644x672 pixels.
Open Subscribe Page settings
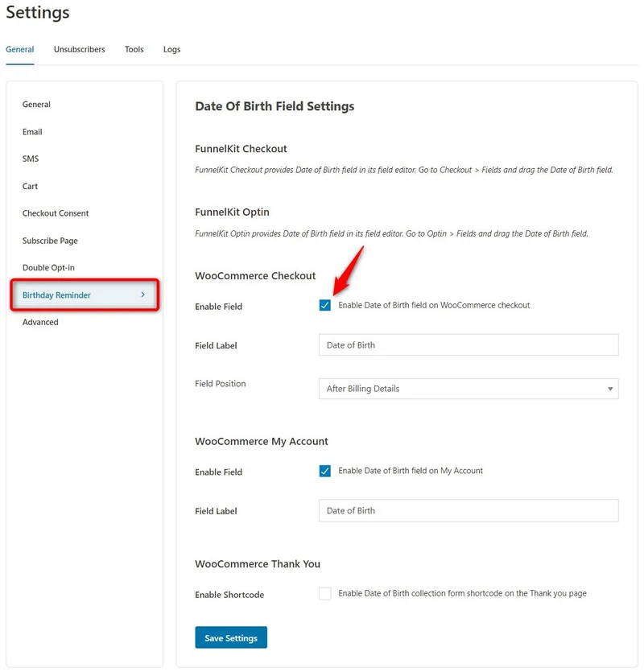(x=50, y=241)
